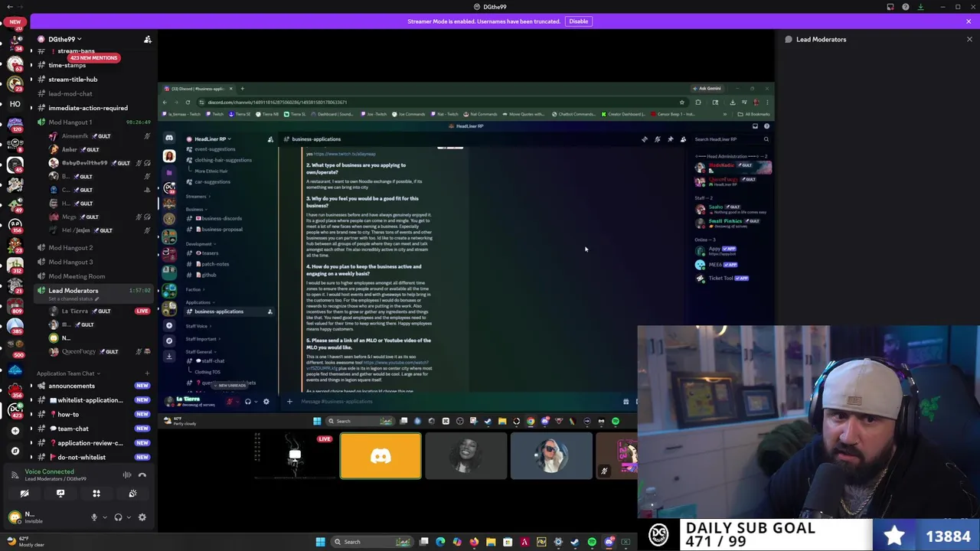Screen dimensions: 980x551
Task: Select the Discord stream thumbnail tile
Action: [x=381, y=456]
